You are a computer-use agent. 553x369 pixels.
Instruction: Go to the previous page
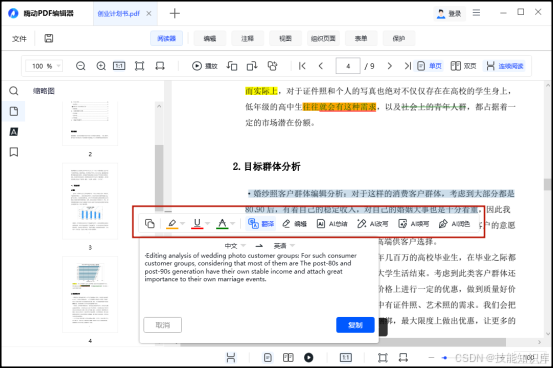point(321,66)
